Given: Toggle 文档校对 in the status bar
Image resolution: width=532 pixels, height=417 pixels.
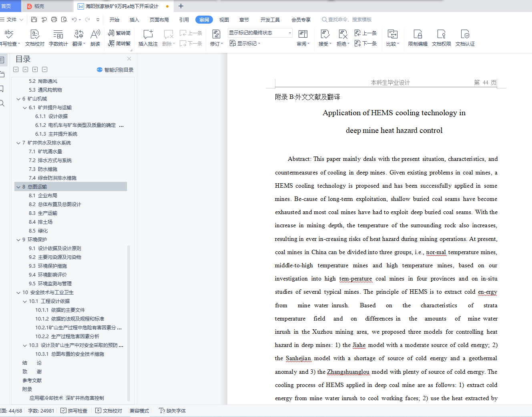Looking at the screenshot, I should (109, 411).
